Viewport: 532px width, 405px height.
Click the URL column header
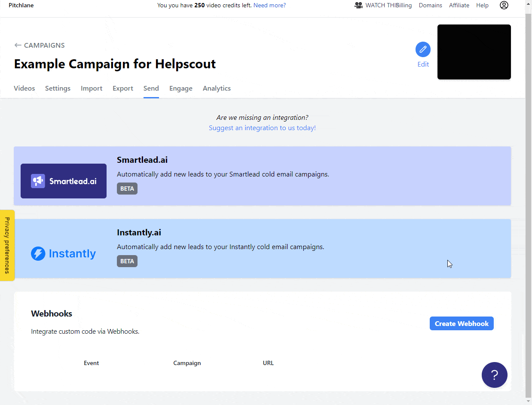[268, 363]
